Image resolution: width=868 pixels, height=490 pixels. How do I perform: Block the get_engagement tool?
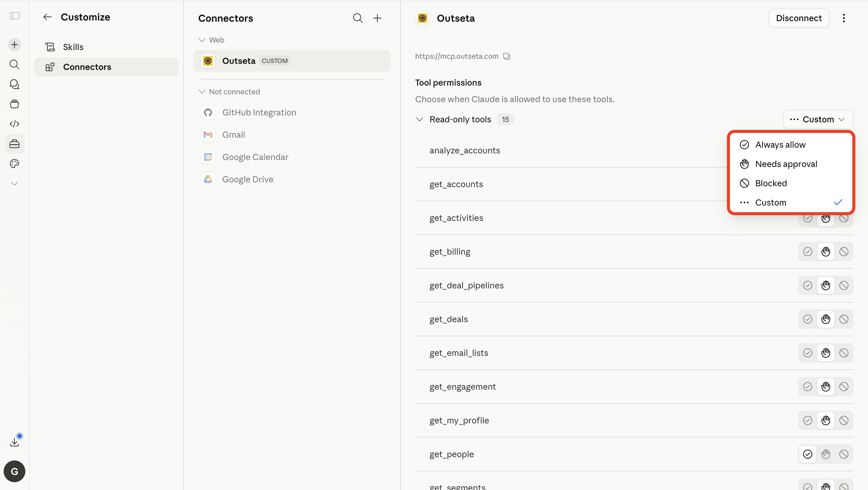coord(844,387)
